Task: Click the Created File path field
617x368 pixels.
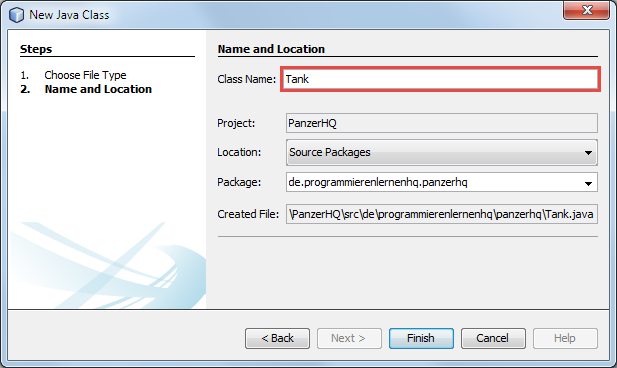Action: point(442,214)
